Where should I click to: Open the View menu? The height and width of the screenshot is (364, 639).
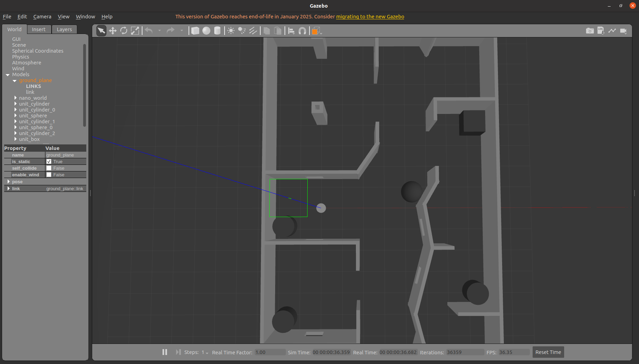coord(63,17)
